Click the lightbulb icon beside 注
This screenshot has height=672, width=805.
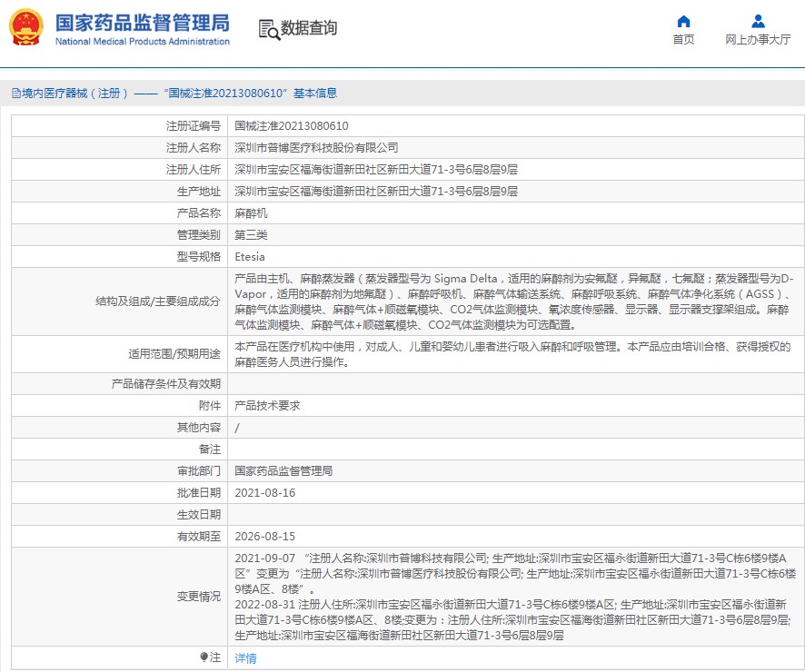click(x=204, y=657)
